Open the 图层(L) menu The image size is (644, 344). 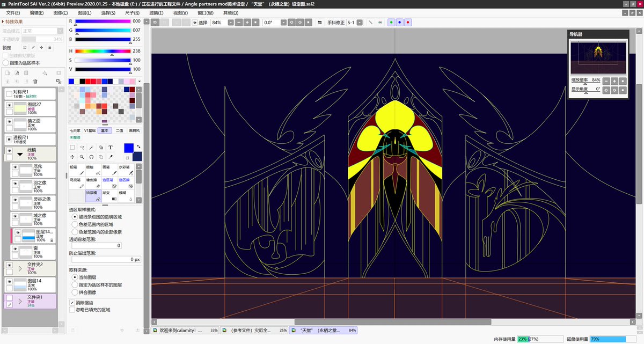click(85, 12)
